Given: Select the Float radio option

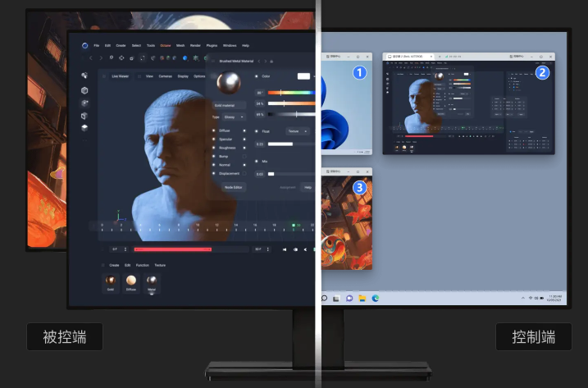Looking at the screenshot, I should [257, 131].
